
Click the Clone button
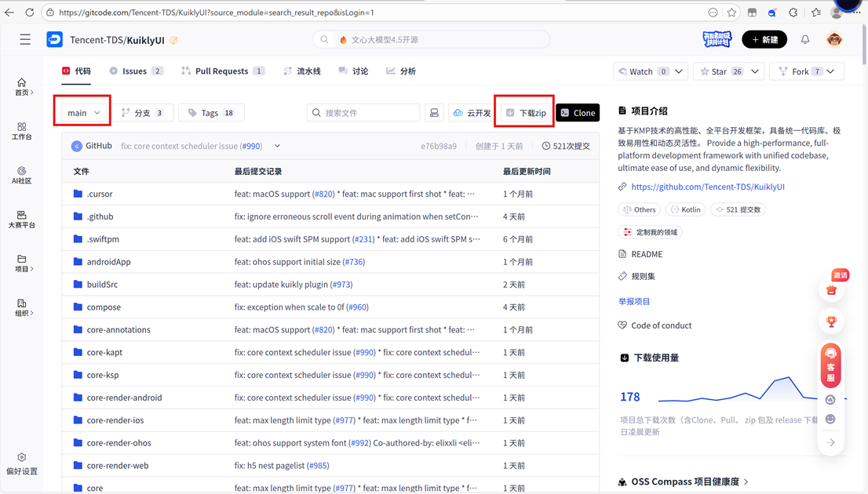point(578,113)
